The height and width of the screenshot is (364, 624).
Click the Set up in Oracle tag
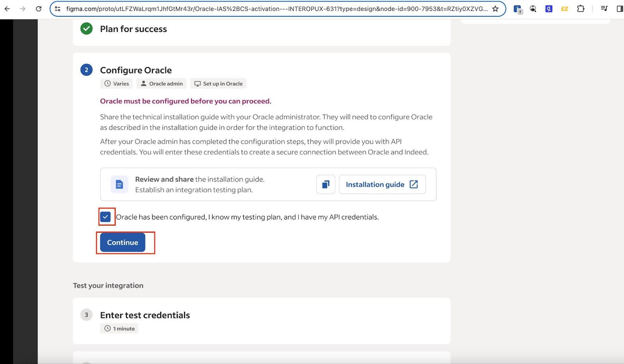218,84
